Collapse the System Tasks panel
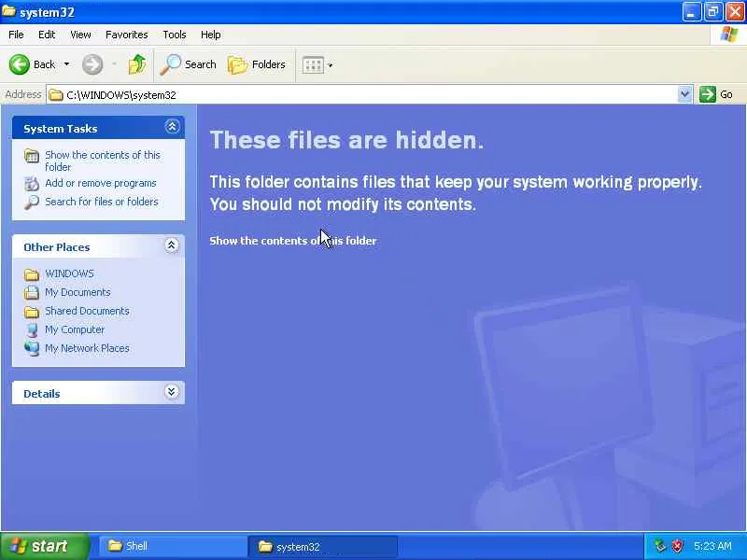The width and height of the screenshot is (747, 560). click(172, 127)
